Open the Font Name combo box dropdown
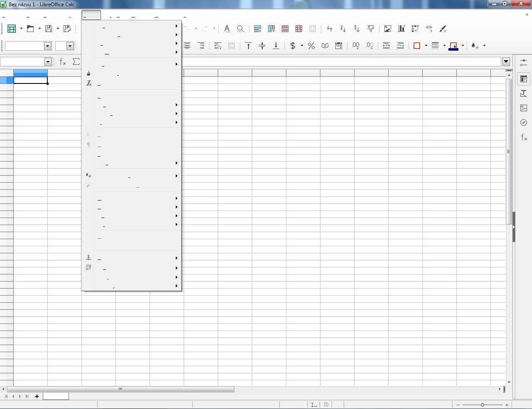 click(47, 46)
